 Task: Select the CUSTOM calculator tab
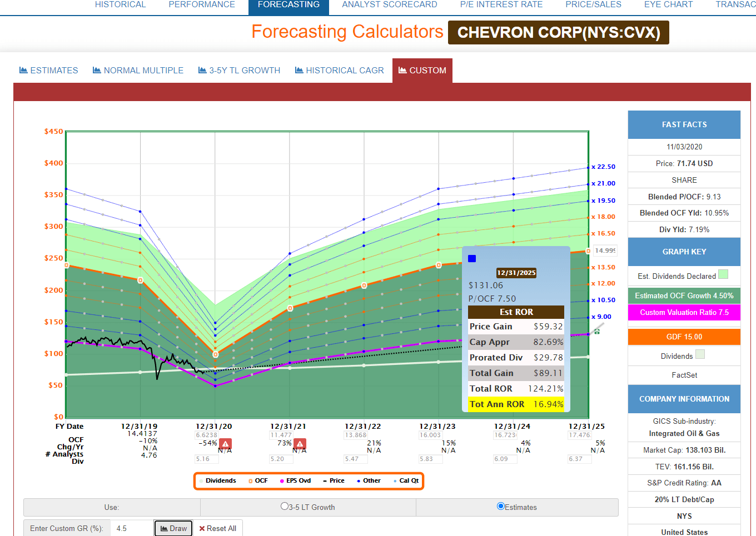click(x=422, y=71)
